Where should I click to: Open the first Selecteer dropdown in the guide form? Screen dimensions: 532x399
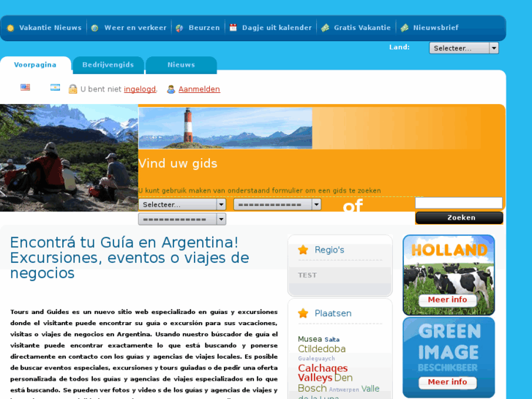click(x=182, y=205)
